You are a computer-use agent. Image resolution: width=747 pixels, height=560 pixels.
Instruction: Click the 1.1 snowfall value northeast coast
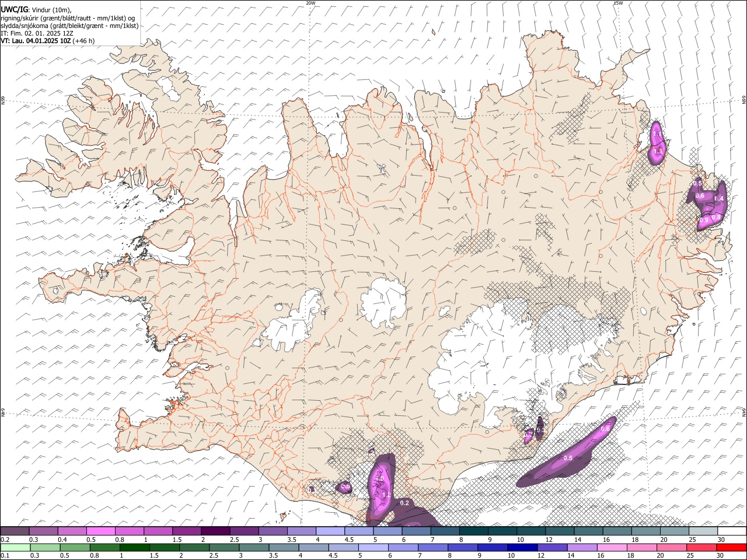coord(657,135)
